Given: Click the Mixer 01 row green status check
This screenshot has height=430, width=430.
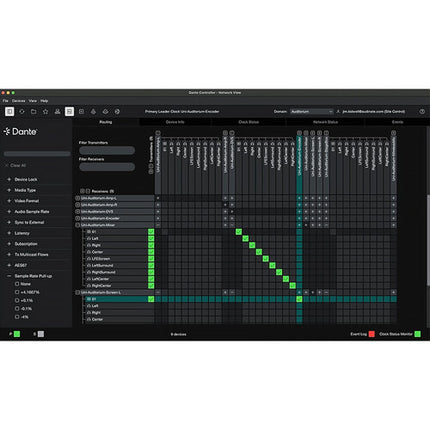Looking at the screenshot, I should click(x=151, y=232).
